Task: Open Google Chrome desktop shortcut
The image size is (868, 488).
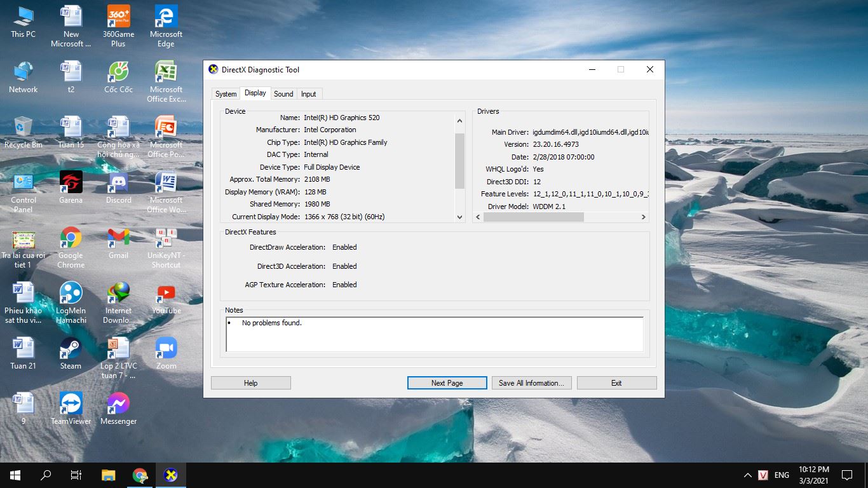Action: click(71, 239)
